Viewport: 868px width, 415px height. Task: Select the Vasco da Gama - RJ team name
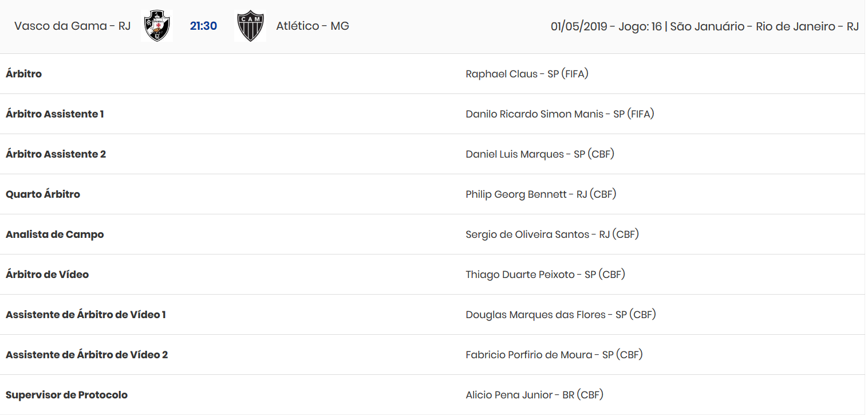[x=72, y=26]
